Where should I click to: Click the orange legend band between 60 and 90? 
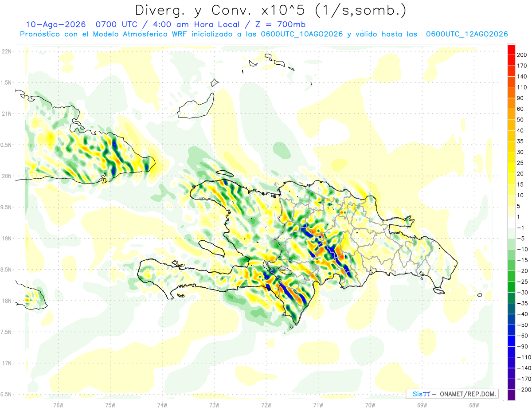pos(511,104)
